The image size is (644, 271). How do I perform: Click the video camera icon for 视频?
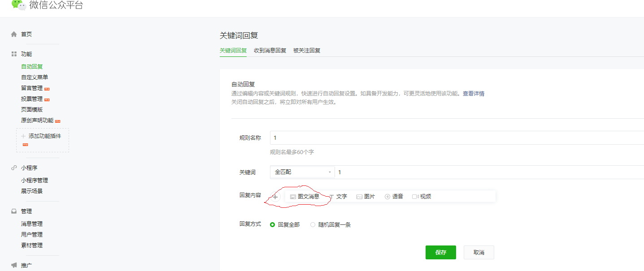click(415, 197)
